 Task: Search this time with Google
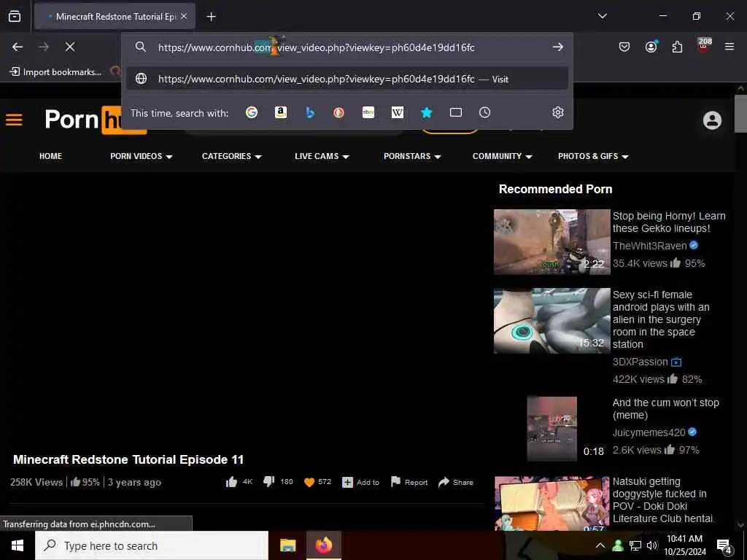click(252, 112)
